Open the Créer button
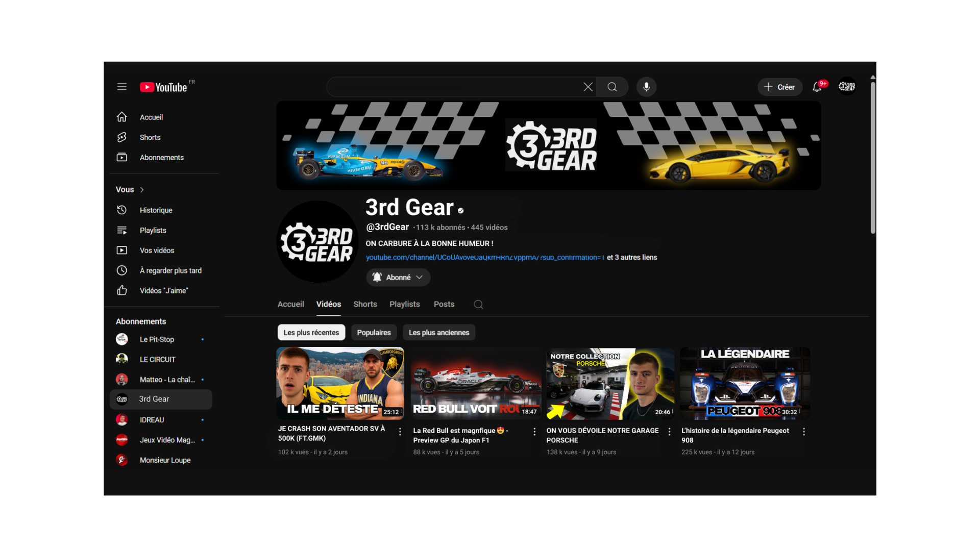The image size is (980, 551). [779, 87]
